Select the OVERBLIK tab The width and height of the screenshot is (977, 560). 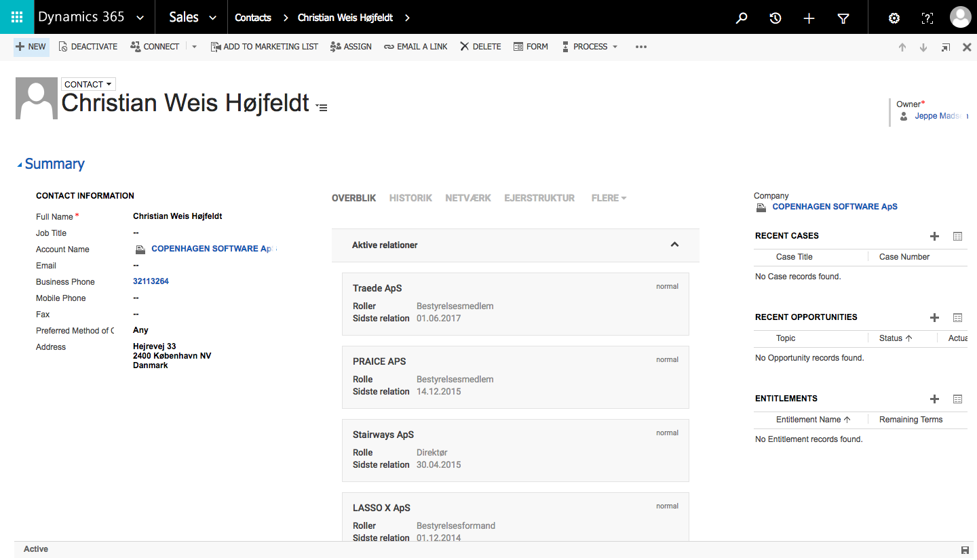[x=353, y=198]
